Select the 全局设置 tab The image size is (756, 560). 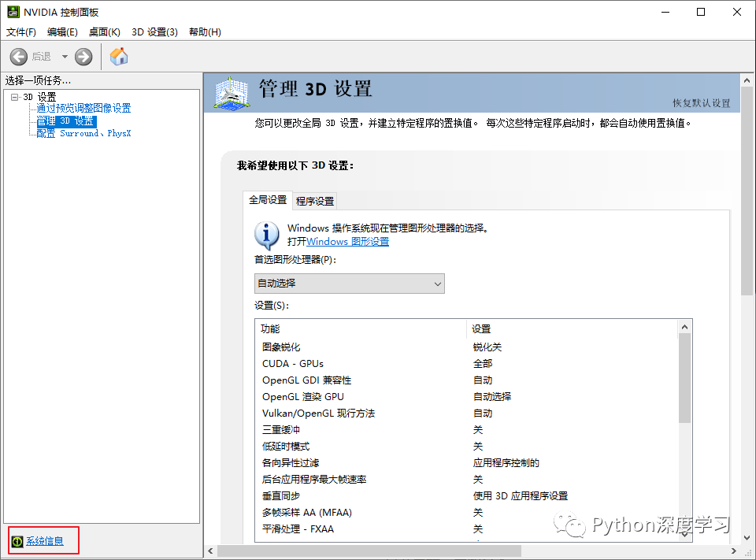[x=268, y=200]
